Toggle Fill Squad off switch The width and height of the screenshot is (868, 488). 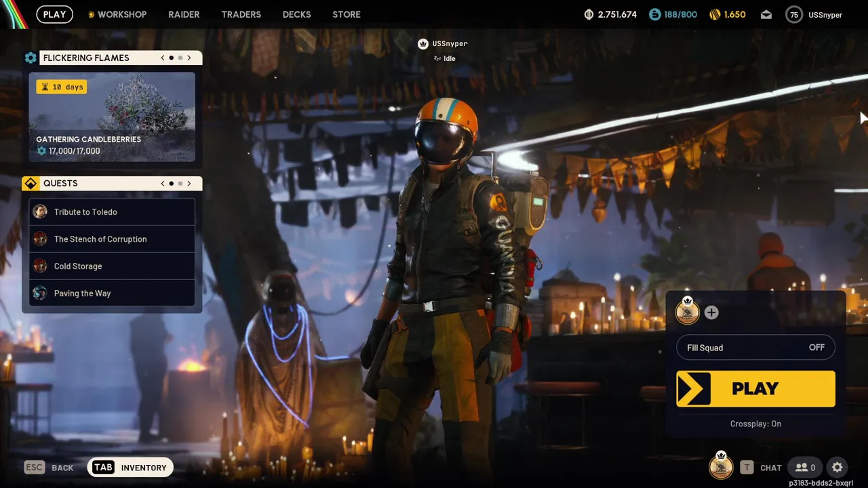tap(755, 348)
